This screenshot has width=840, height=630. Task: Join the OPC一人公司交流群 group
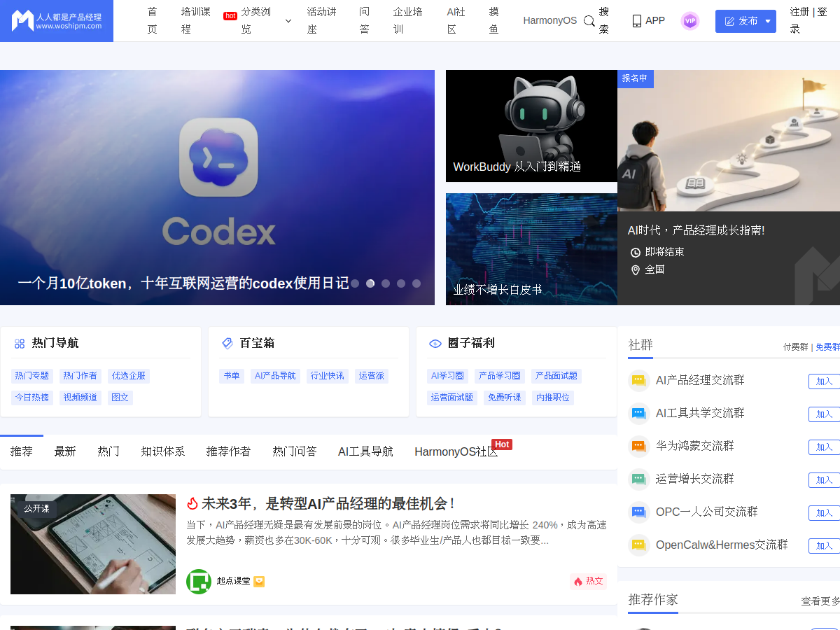click(824, 513)
